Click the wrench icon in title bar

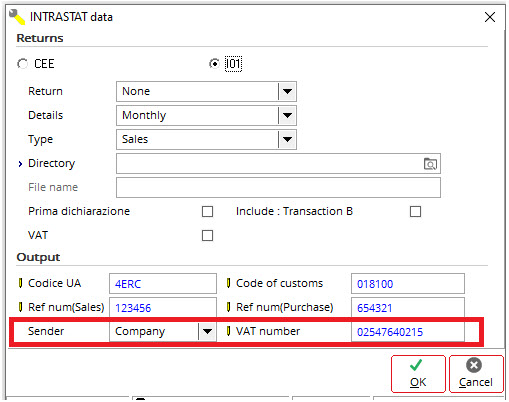tap(17, 17)
